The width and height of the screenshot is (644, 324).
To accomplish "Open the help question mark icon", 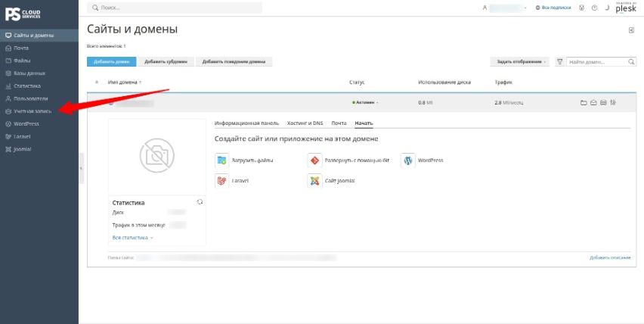I will click(x=594, y=8).
